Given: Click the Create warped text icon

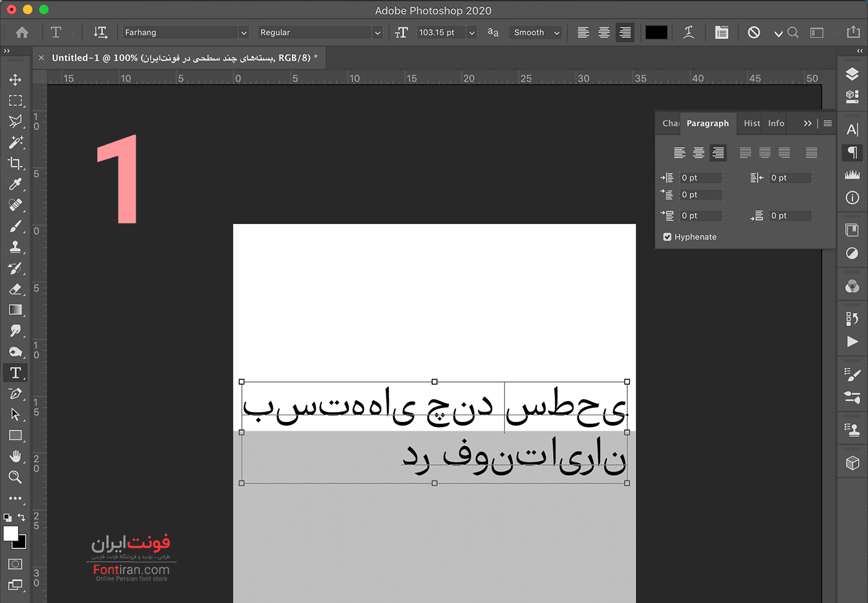Looking at the screenshot, I should pos(688,32).
